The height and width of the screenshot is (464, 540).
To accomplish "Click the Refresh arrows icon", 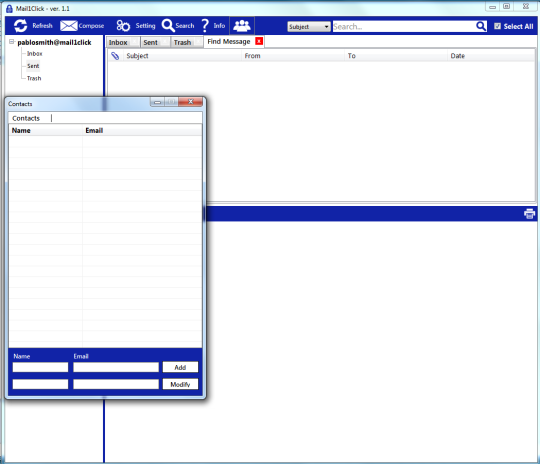I will 20,26.
